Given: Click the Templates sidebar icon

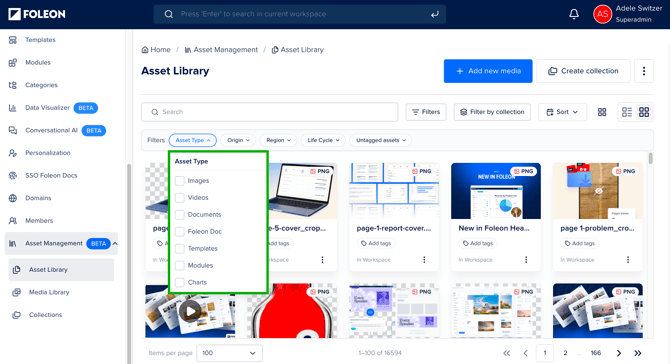Looking at the screenshot, I should click(x=13, y=40).
